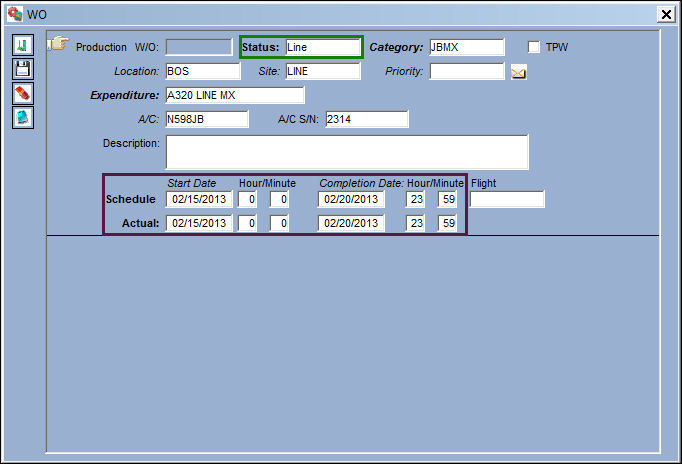The width and height of the screenshot is (682, 464).
Task: Click Expenditure field with A320 LINE MX
Action: (235, 95)
